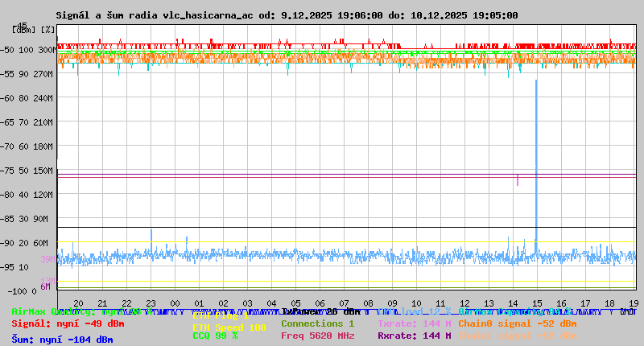
Task: Click the '08' hour label on x-axis
Action: 368,303
